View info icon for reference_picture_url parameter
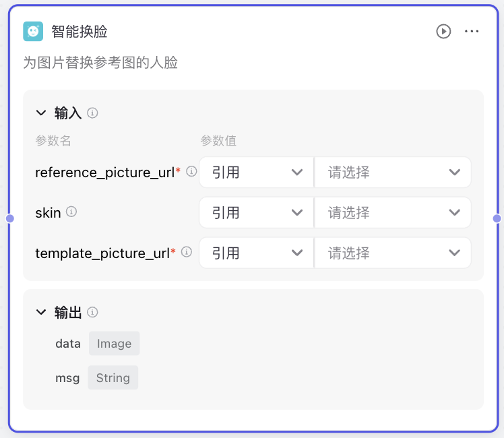 (x=191, y=171)
